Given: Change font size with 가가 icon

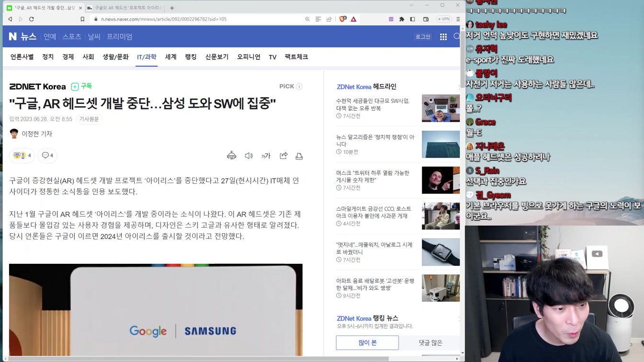Looking at the screenshot, I should point(266,156).
